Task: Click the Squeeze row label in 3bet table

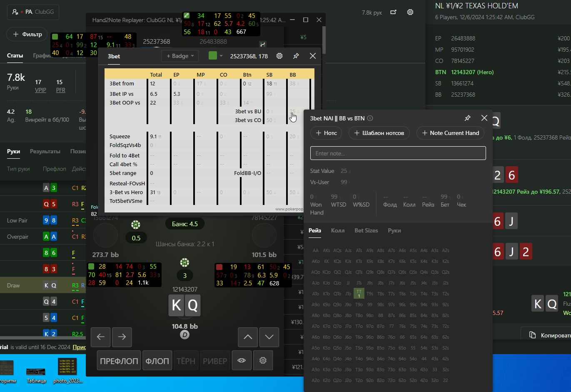Action: click(x=120, y=136)
